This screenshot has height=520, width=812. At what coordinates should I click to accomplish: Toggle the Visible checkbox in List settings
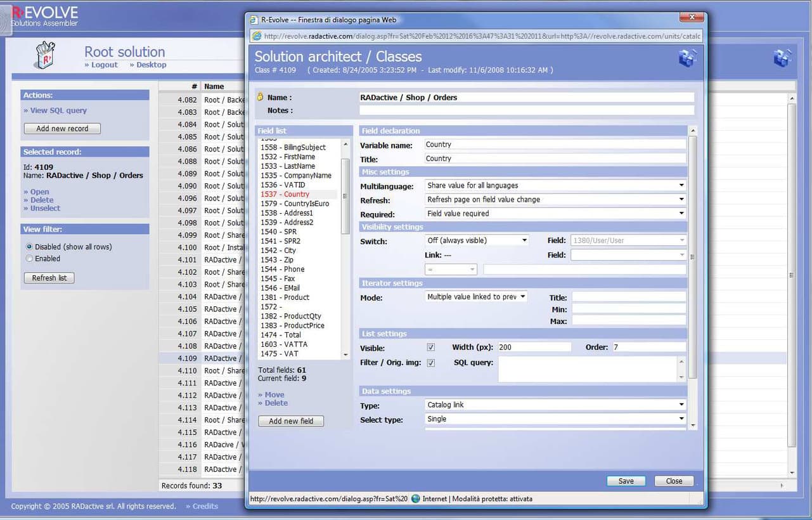pos(431,348)
